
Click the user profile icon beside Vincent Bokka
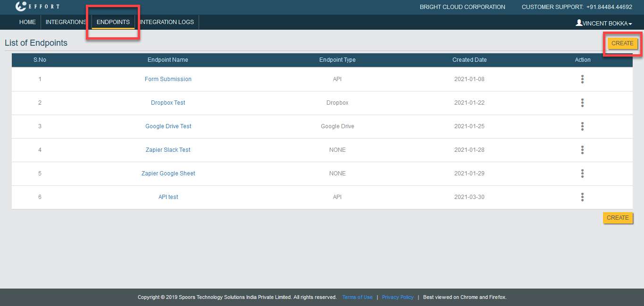pyautogui.click(x=579, y=23)
